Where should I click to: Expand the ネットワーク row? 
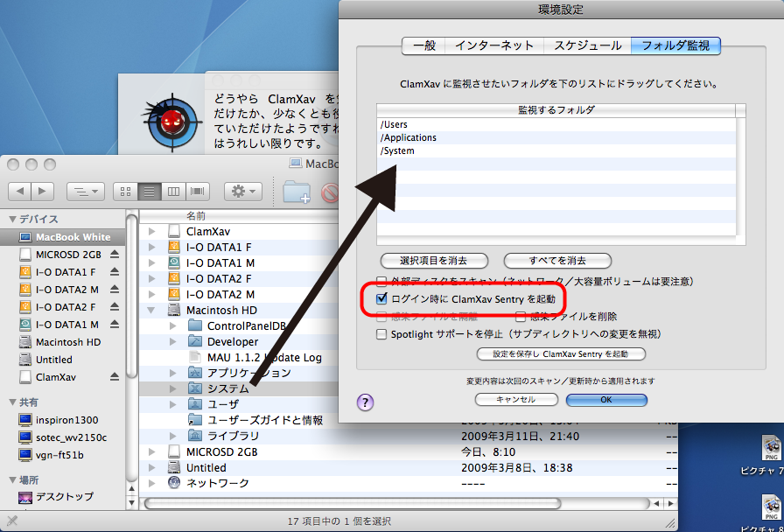point(152,483)
